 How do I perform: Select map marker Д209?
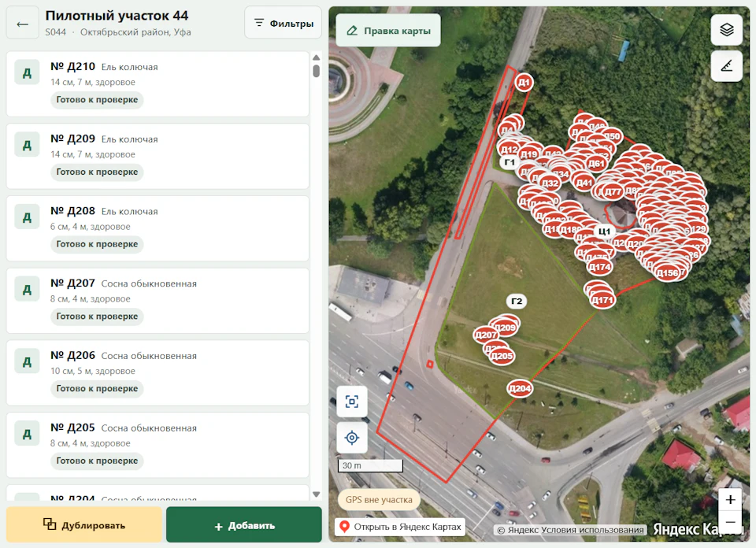[x=506, y=328]
